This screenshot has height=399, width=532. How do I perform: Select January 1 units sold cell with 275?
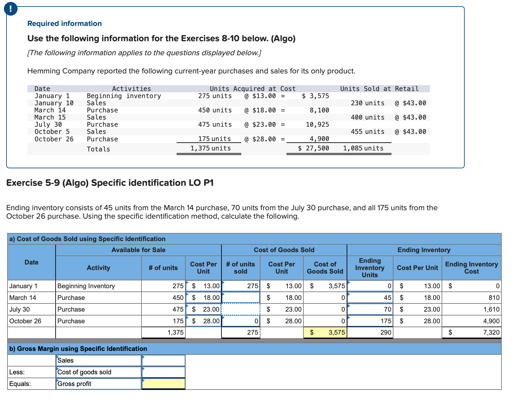click(x=241, y=286)
